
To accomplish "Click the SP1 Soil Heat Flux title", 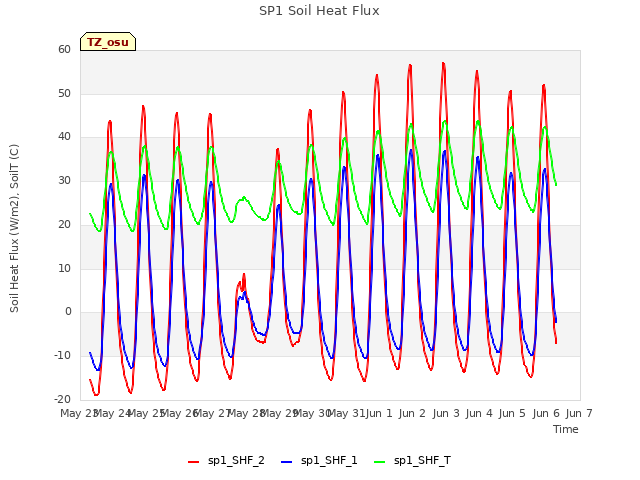I will tap(319, 11).
